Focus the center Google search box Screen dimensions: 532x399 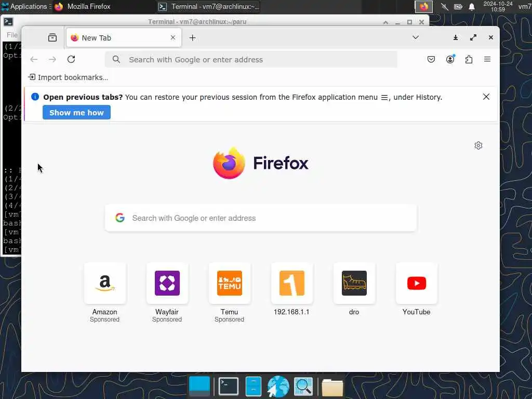point(261,218)
